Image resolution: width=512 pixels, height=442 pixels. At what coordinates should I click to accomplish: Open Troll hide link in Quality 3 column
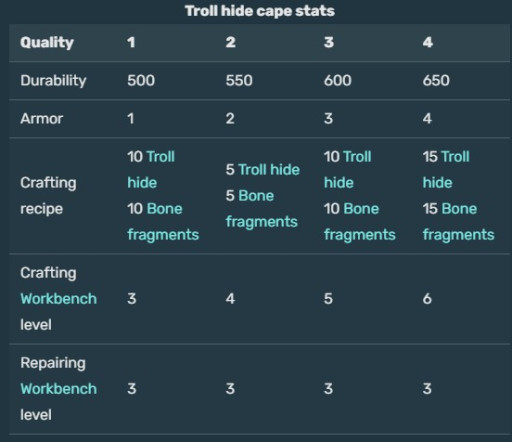click(x=348, y=169)
